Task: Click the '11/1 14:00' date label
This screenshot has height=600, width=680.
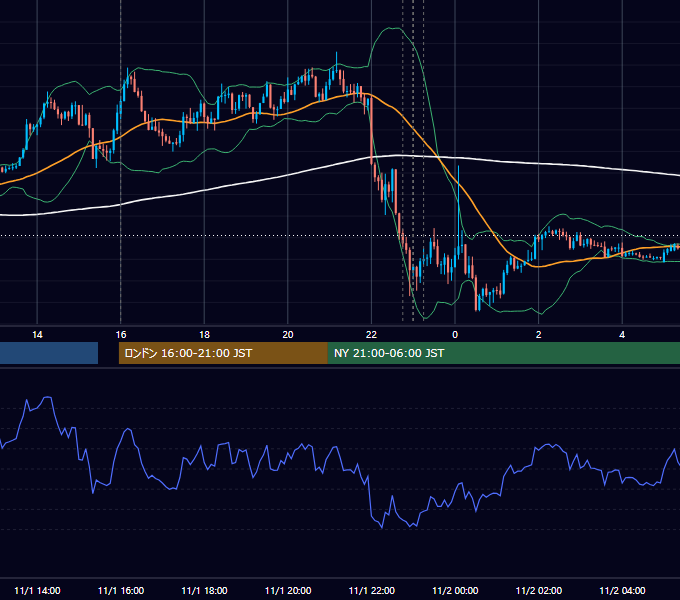Action: pos(37,590)
